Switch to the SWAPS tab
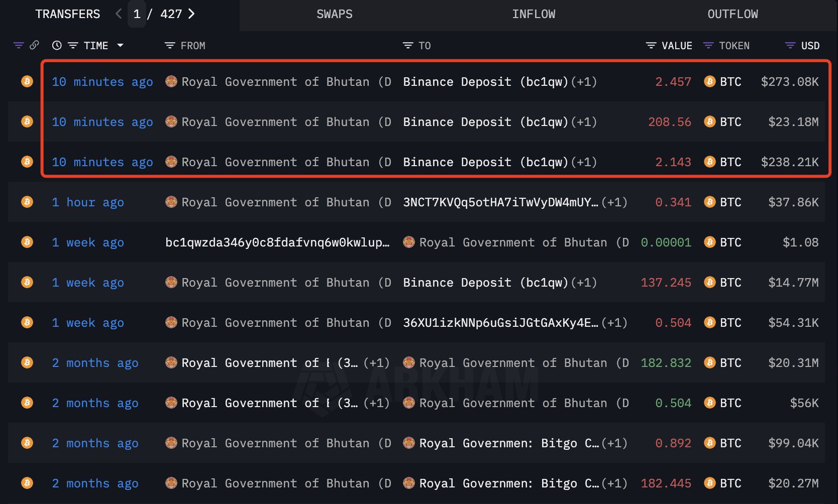 [335, 14]
